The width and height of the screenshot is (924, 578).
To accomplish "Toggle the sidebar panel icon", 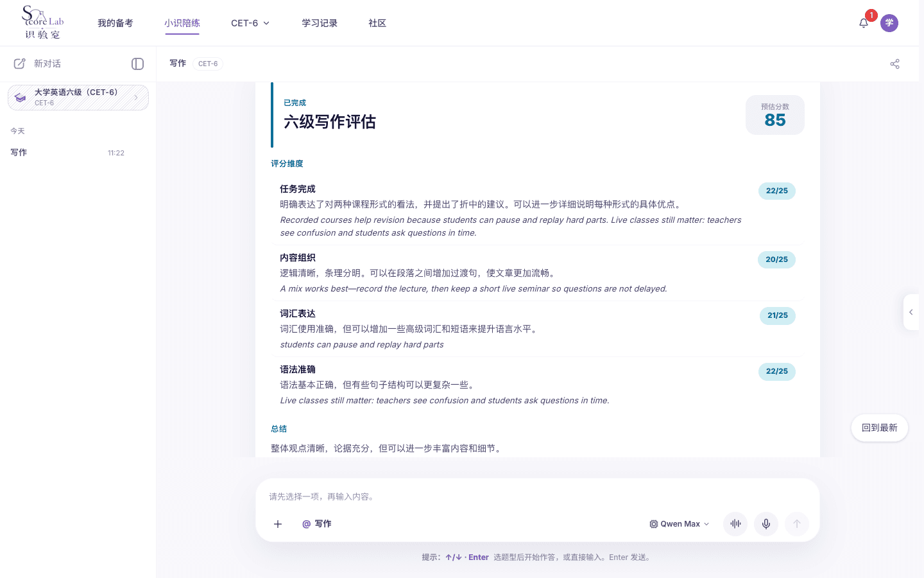I will click(x=137, y=64).
